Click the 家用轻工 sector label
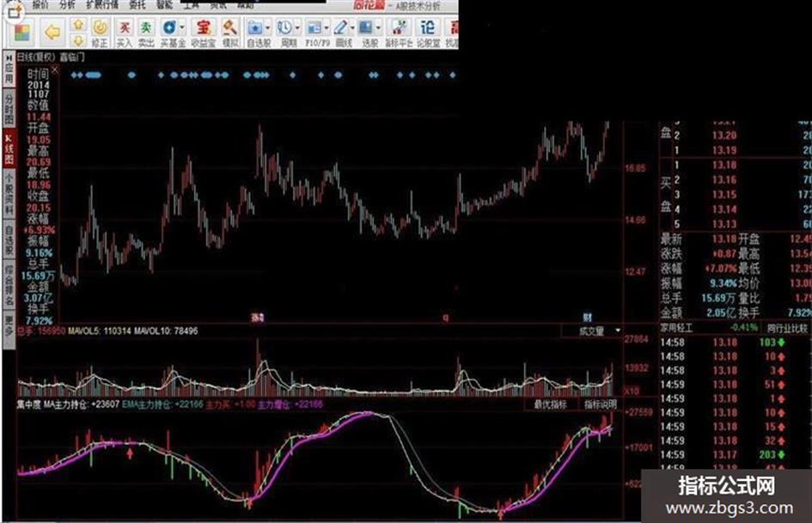812x523 pixels. coord(676,328)
